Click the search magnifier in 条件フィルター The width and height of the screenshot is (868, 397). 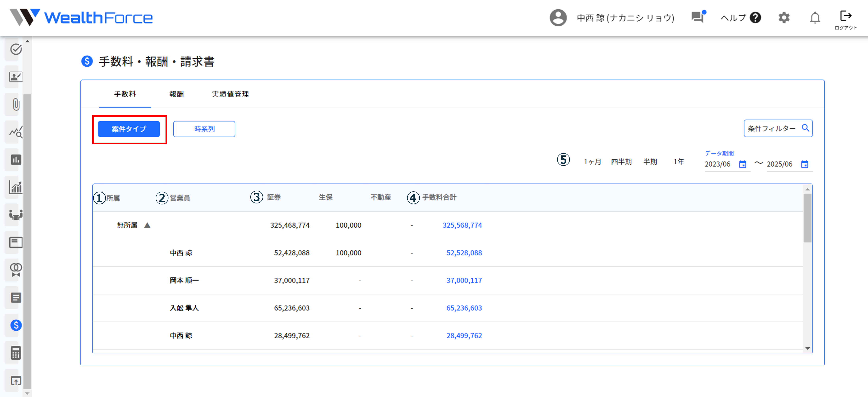pos(805,128)
